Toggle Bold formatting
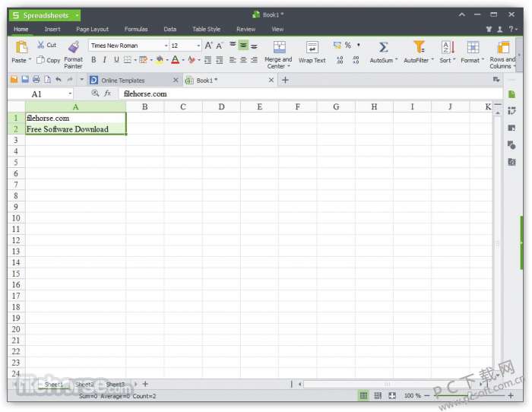 point(93,60)
